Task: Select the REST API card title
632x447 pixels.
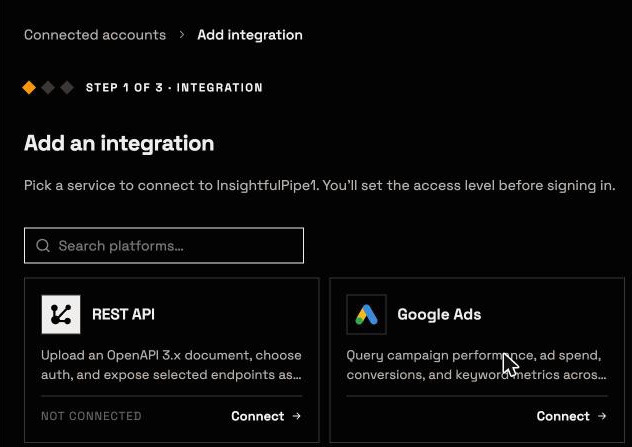Action: pyautogui.click(x=123, y=314)
